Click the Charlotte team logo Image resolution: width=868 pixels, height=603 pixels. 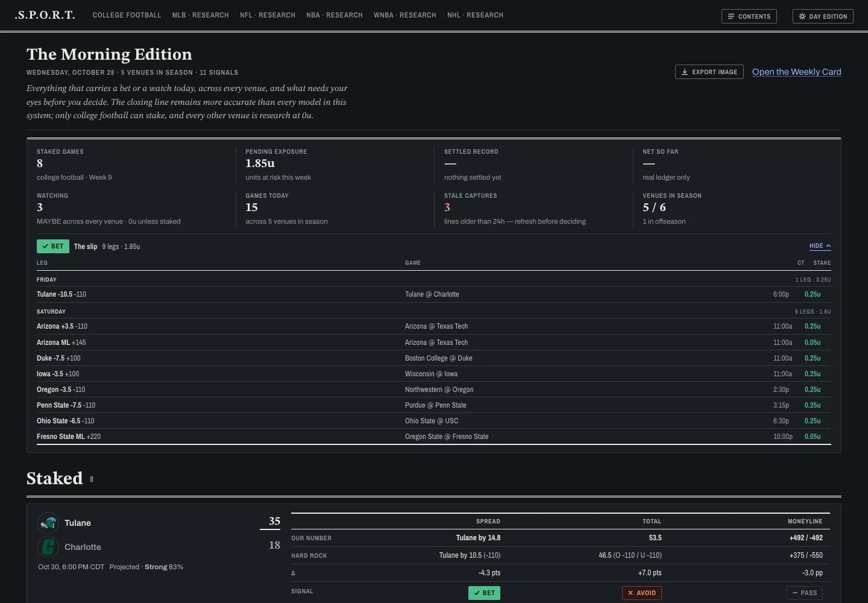point(48,547)
